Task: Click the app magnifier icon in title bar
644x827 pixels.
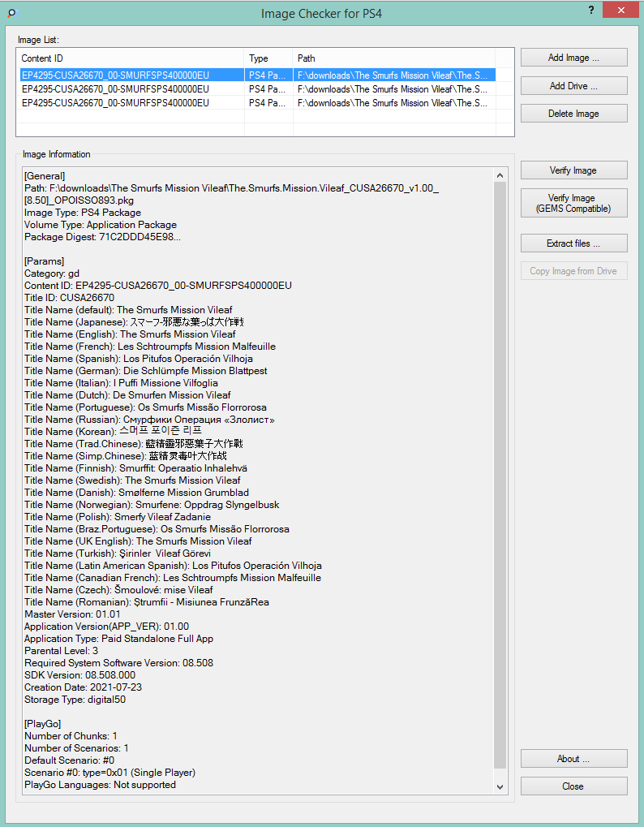Action: point(13,13)
